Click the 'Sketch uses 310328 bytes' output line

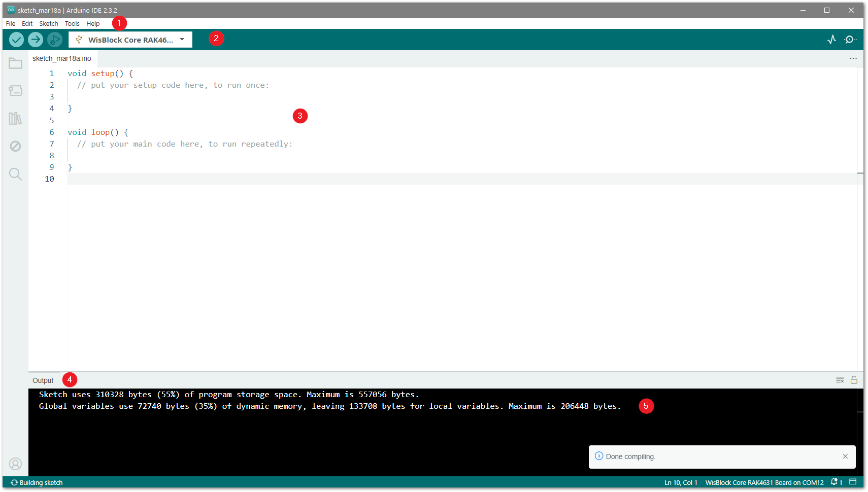pos(229,395)
